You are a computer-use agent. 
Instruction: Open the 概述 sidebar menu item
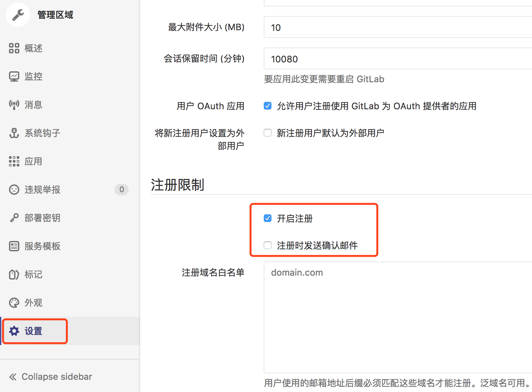[x=70, y=48]
